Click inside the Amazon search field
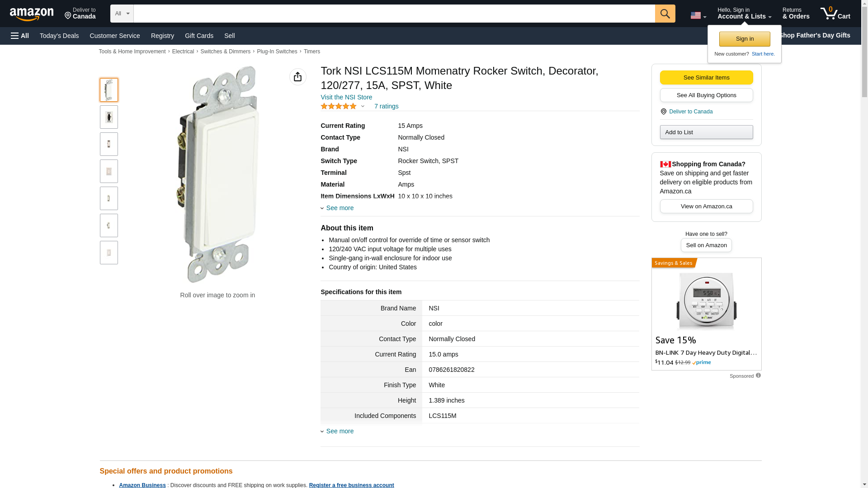Image resolution: width=868 pixels, height=488 pixels. click(394, 14)
